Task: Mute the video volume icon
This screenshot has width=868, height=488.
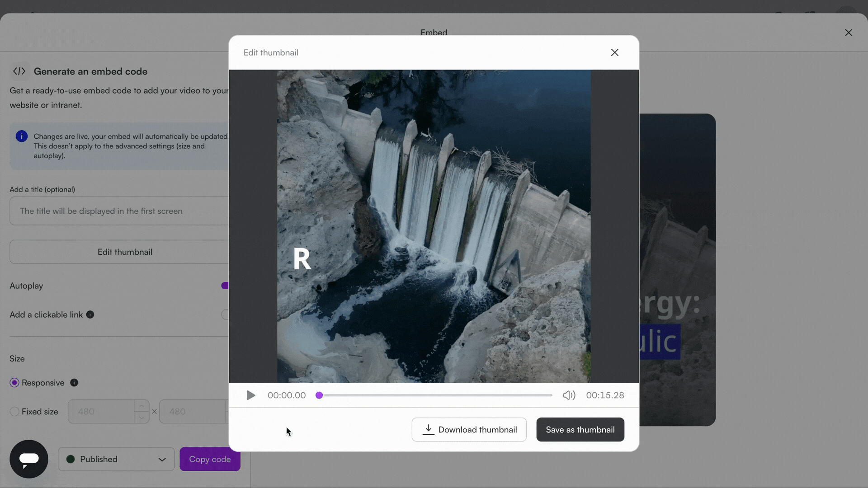Action: [x=569, y=395]
